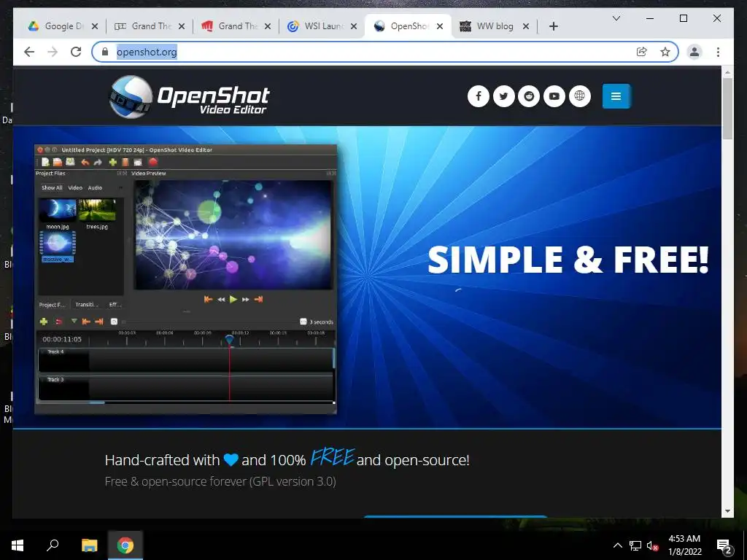Screen dimensions: 747x560
Task: Show hidden system tray icons
Action: tap(617, 545)
